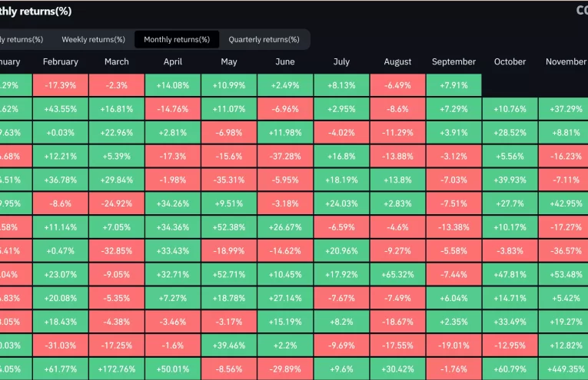
Task: Click the +52.38% cell in May
Action: pos(229,227)
